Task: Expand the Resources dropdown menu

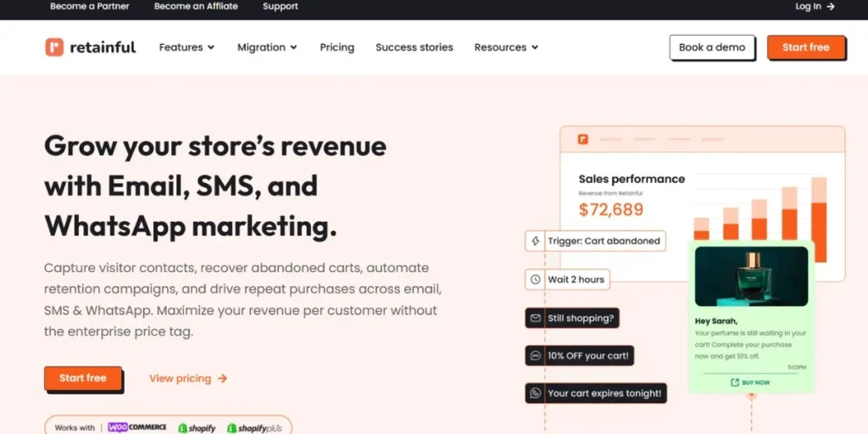Action: [x=506, y=47]
